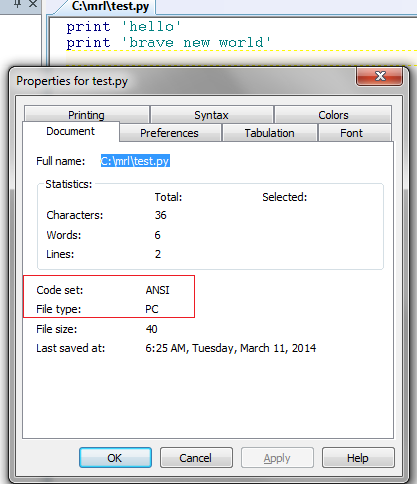The width and height of the screenshot is (417, 484).
Task: Click the Full name field C:\mrl\test.py
Action: click(x=135, y=161)
